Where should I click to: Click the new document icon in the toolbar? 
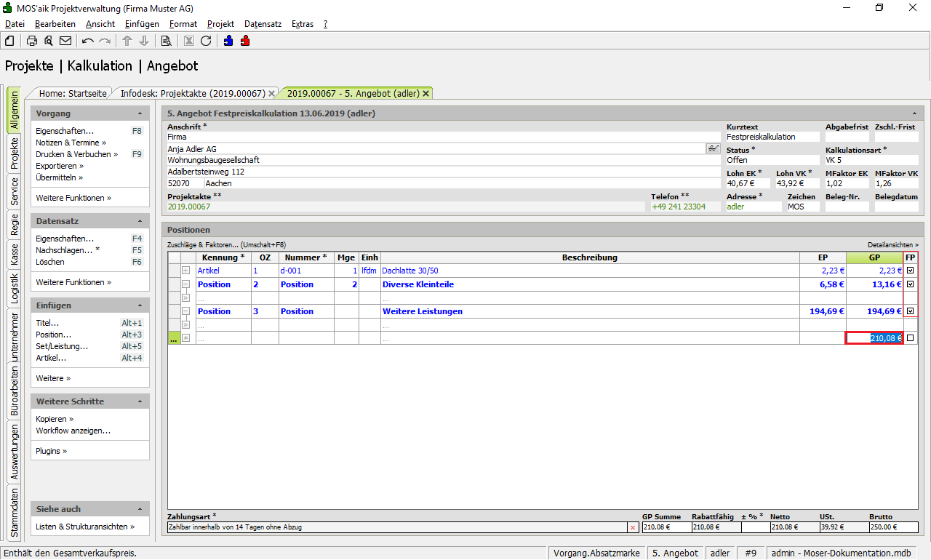pos(9,41)
